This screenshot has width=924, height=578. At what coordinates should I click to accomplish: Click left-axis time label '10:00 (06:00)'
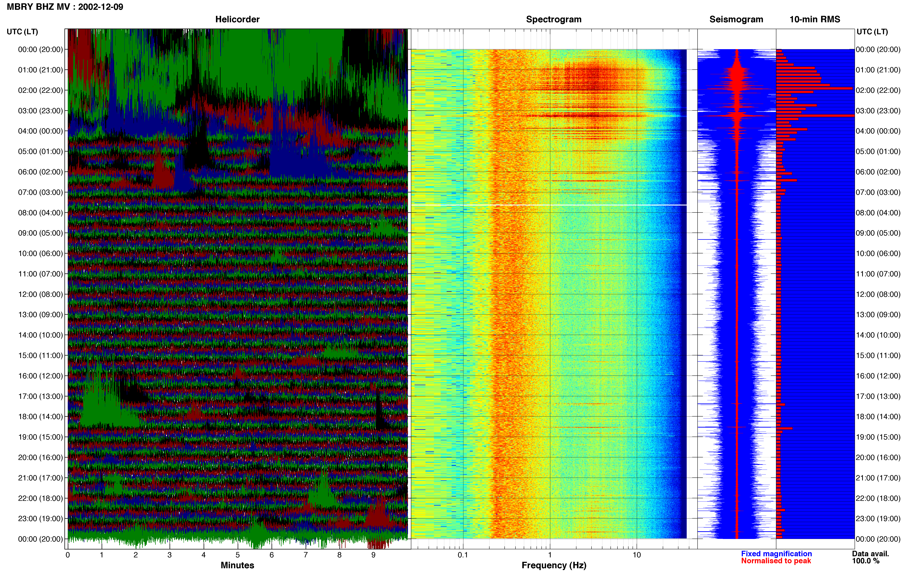(41, 253)
